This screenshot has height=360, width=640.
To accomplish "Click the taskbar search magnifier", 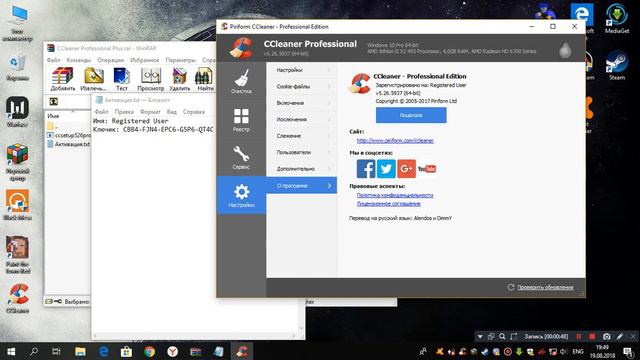I will [x=34, y=351].
